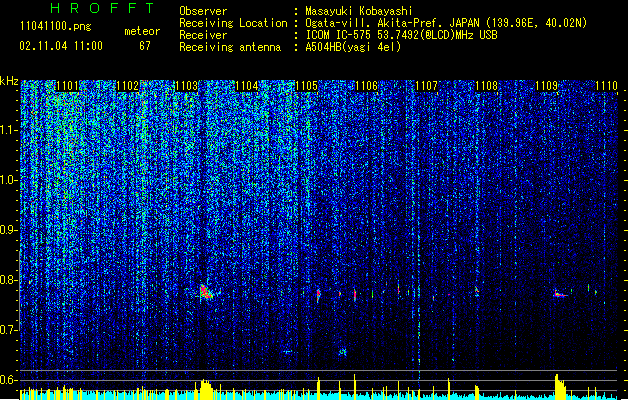Click the yellow power peak below 1109
Viewport: 629px width, 400px height.
pyautogui.click(x=560, y=387)
